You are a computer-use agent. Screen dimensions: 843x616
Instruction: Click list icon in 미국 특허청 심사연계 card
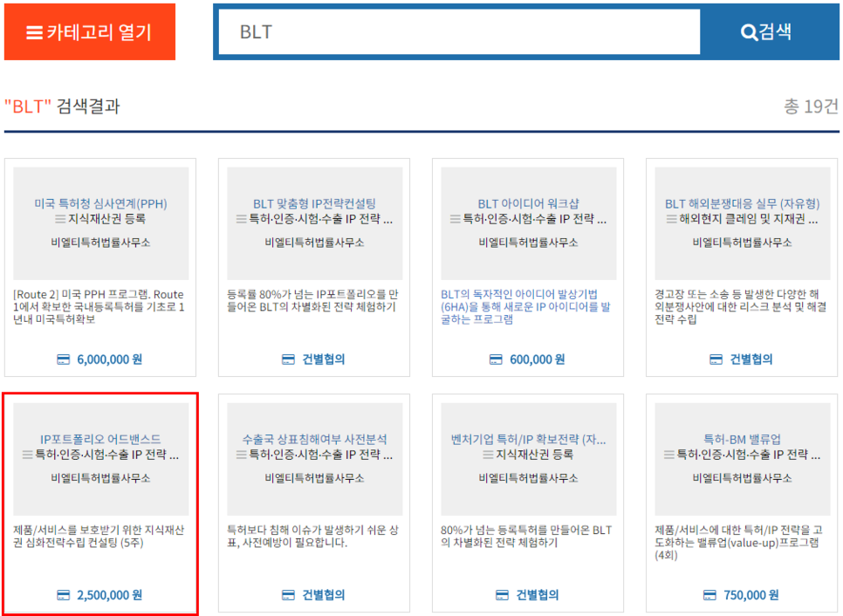pyautogui.click(x=60, y=219)
